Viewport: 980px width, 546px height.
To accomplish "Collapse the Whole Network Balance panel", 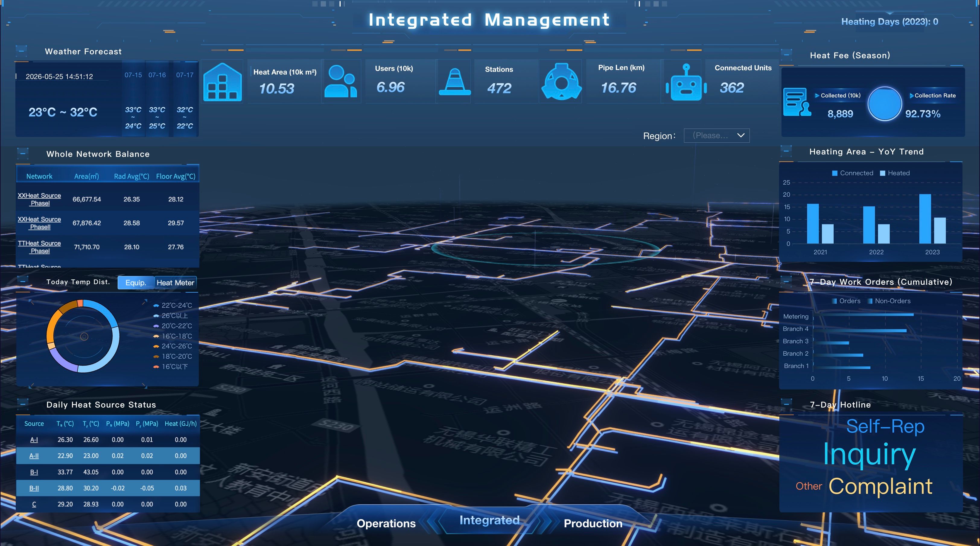I will 22,153.
